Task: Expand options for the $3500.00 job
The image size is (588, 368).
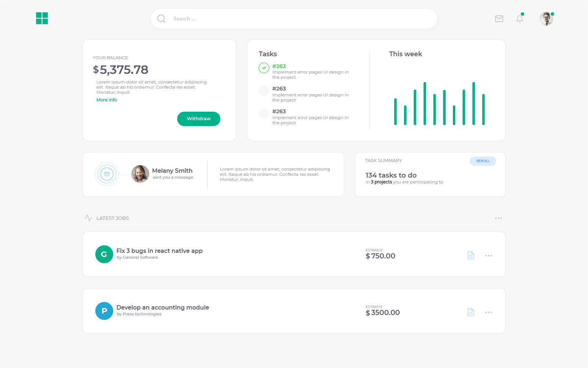Action: pos(488,312)
